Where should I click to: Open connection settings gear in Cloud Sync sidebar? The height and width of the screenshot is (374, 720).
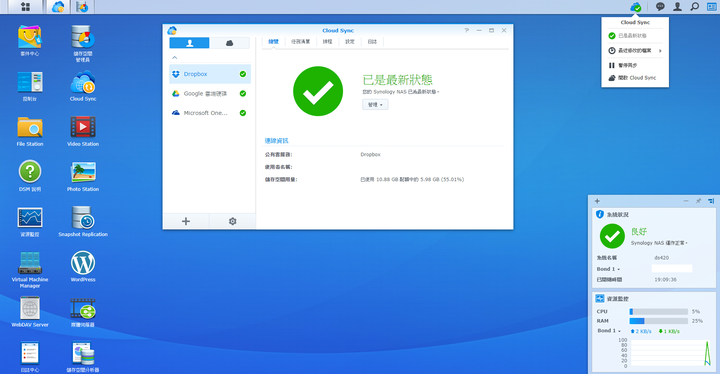pos(232,221)
